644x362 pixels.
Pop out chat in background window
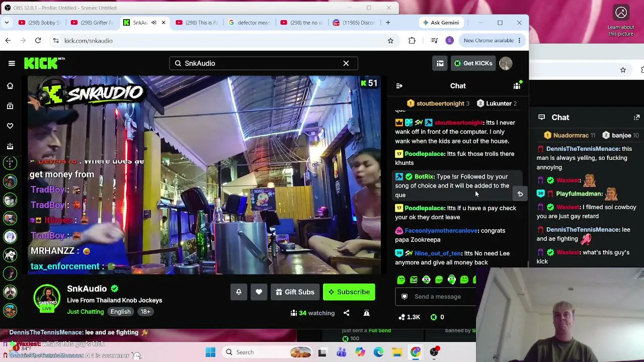[x=636, y=118]
